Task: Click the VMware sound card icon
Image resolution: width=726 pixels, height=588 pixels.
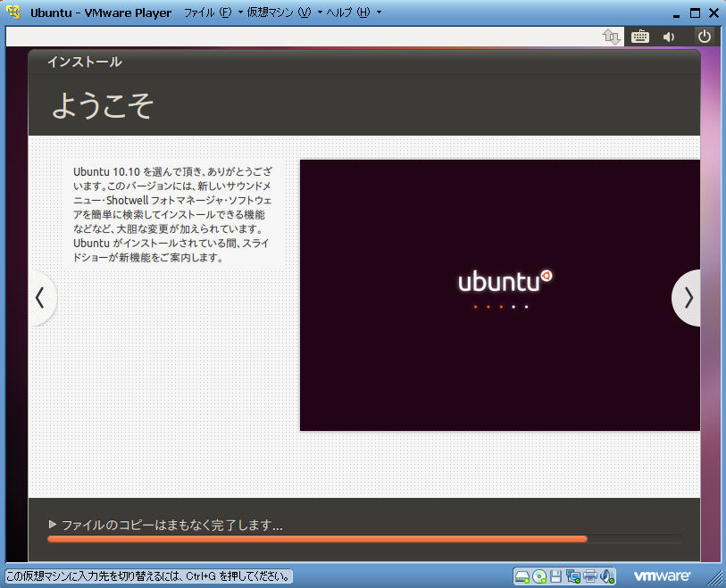Action: tap(606, 576)
